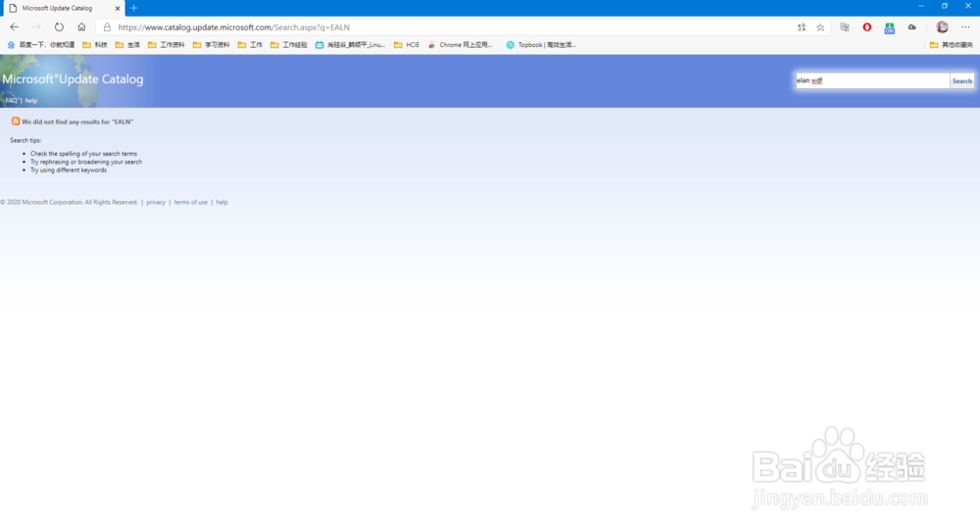The image size is (980, 531).
Task: Close the Microsoft Update Catalog tab
Action: click(x=117, y=8)
